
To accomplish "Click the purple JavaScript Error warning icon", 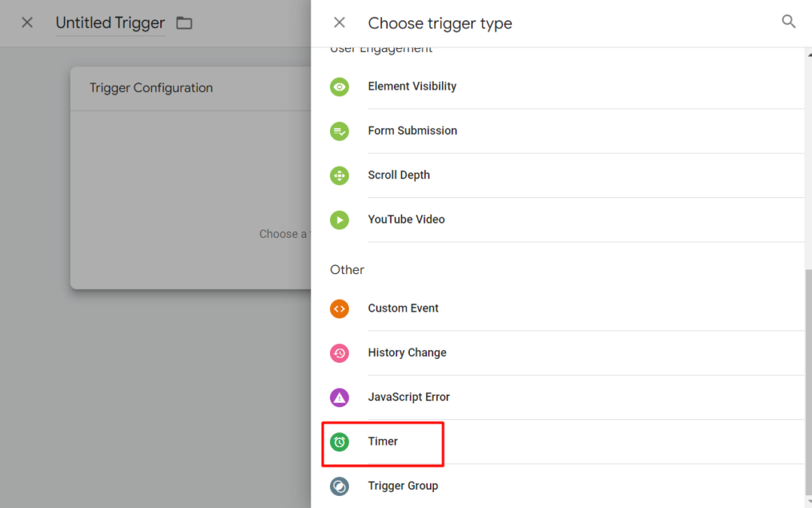I will pos(339,397).
